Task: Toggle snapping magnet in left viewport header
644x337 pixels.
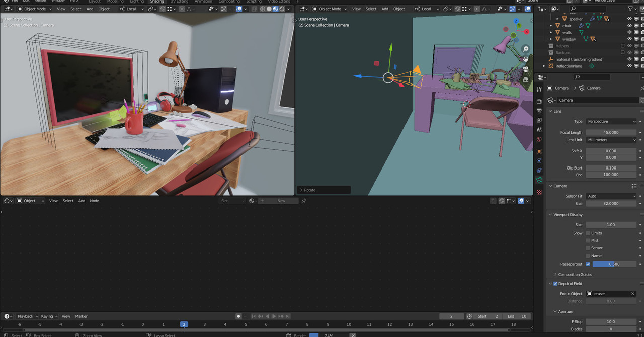Action: [x=163, y=9]
